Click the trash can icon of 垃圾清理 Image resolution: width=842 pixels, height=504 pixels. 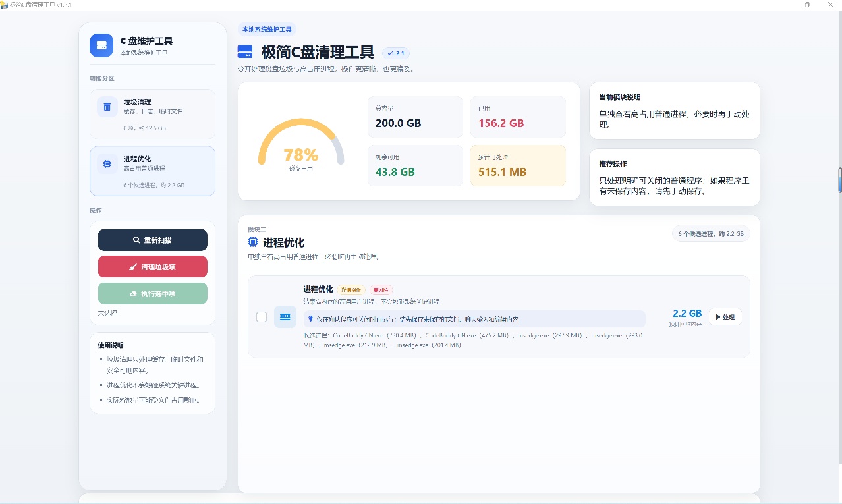[107, 107]
